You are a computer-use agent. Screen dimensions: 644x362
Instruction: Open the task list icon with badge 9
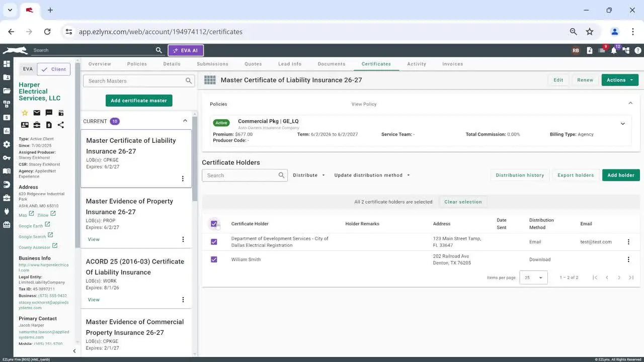tap(602, 50)
